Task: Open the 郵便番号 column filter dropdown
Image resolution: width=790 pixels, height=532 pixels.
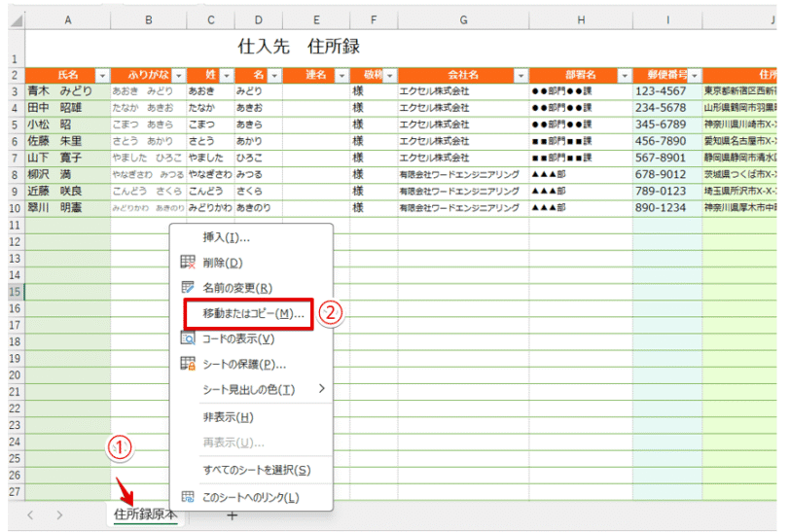Action: 695,76
